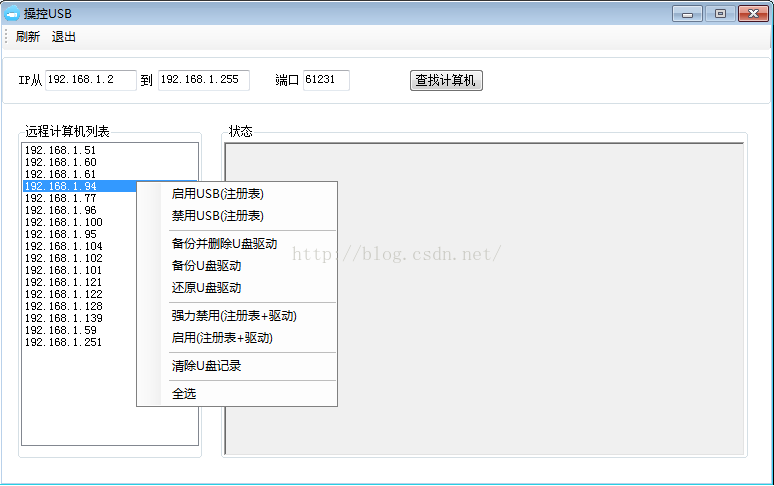Focus the ending IP field 192.168.1.255
Viewport: 774px width, 486px height.
click(204, 80)
